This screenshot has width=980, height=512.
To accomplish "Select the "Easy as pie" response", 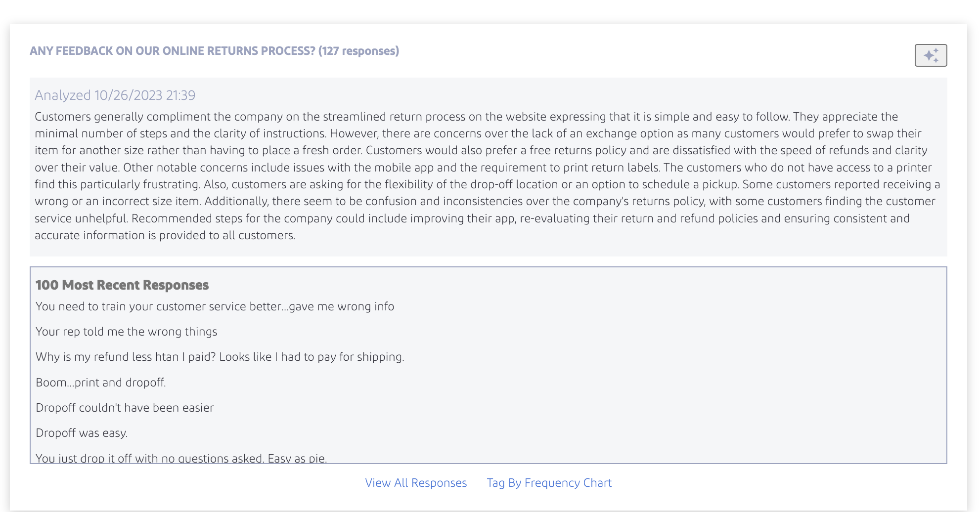I will [x=181, y=458].
